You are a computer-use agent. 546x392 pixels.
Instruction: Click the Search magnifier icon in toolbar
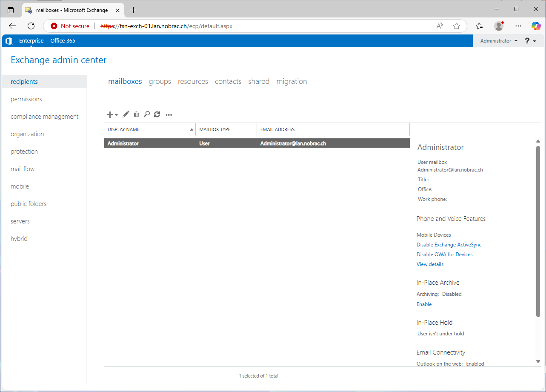[x=146, y=114]
